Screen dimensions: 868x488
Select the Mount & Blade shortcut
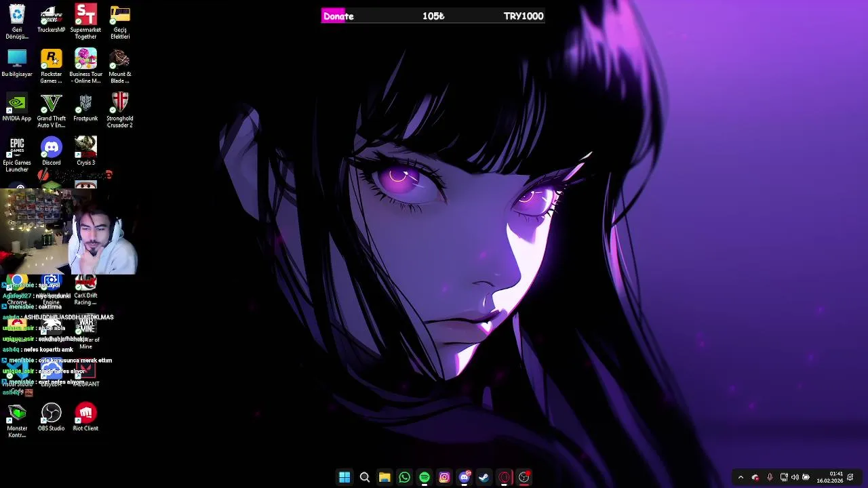tap(120, 66)
